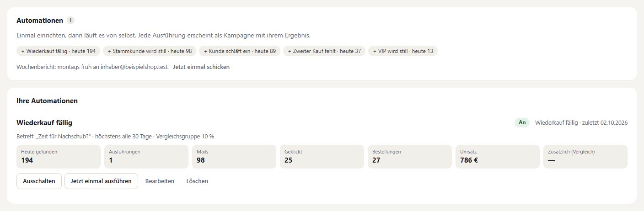The width and height of the screenshot is (644, 211).
Task: Select the Umsatz 786 € tile
Action: (x=498, y=157)
